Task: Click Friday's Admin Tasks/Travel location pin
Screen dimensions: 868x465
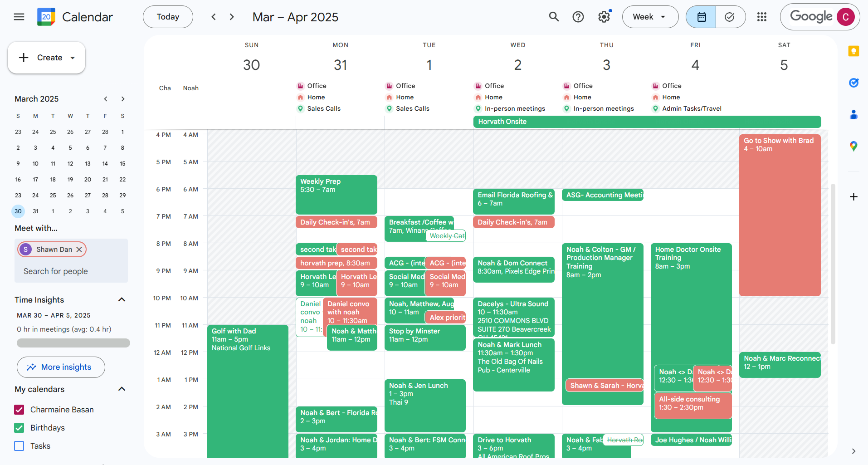Action: click(655, 108)
